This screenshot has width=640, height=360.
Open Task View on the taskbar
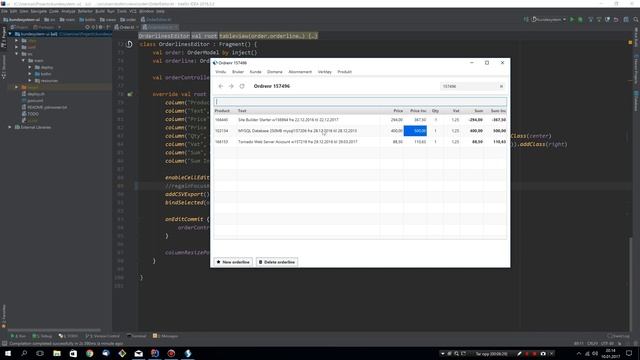tap(40, 353)
